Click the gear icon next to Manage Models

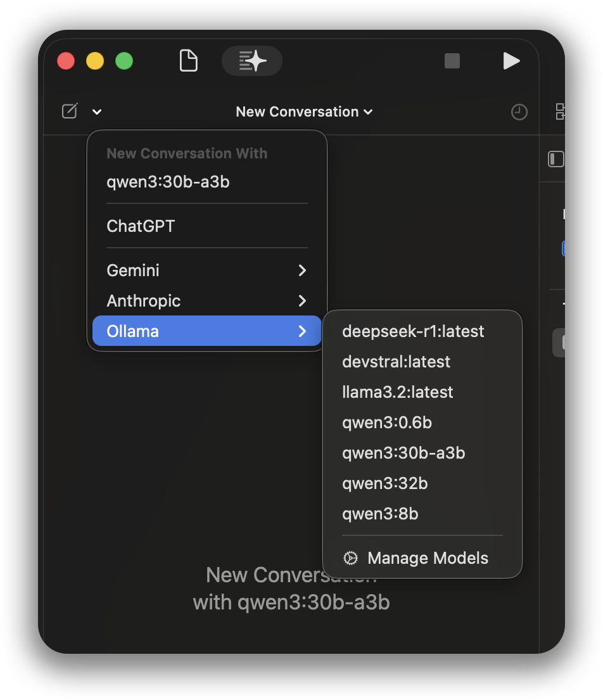tap(350, 558)
